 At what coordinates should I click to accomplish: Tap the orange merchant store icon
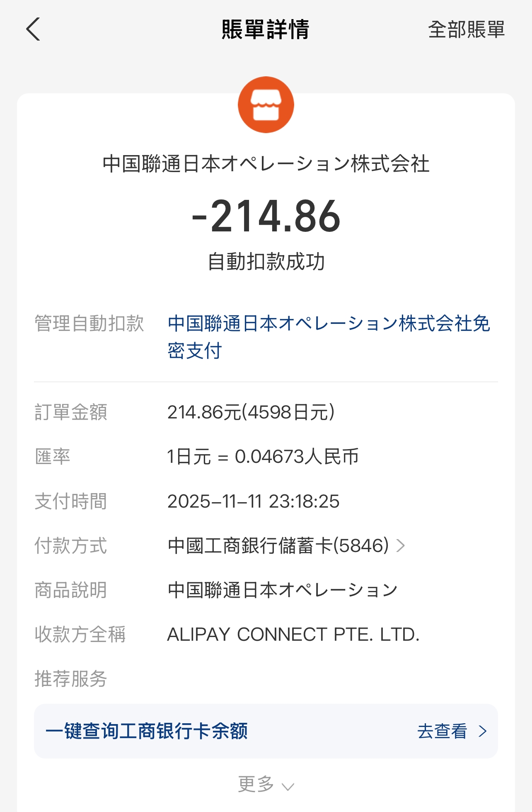click(x=266, y=105)
